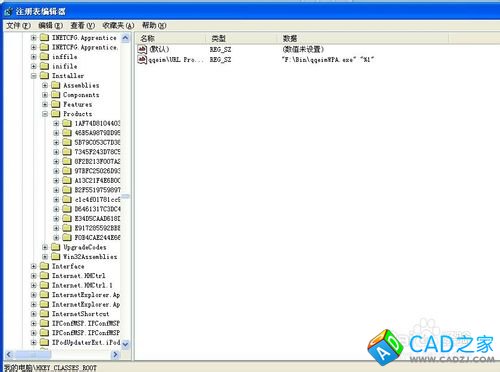Click the Win32Assemblies folder icon
The image size is (500, 372).
(x=56, y=257)
